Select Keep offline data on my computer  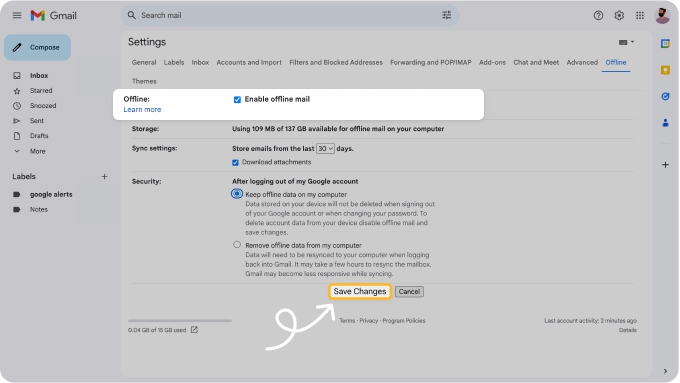tap(237, 194)
